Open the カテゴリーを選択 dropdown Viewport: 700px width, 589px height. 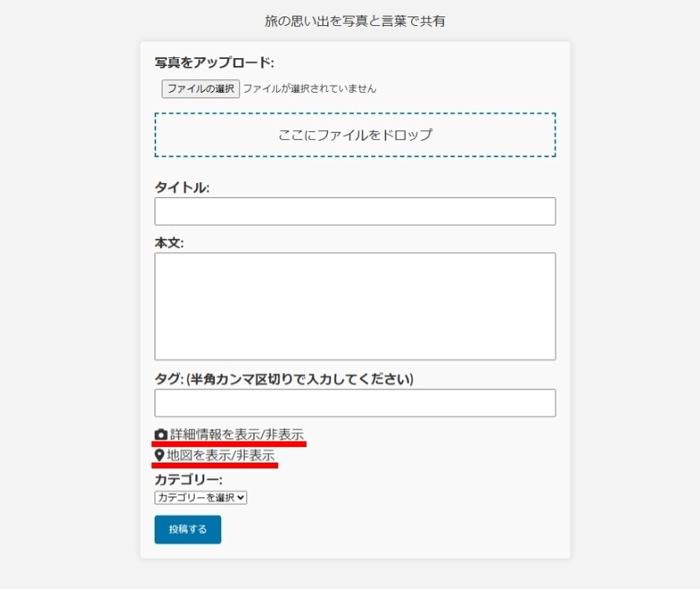coord(200,497)
